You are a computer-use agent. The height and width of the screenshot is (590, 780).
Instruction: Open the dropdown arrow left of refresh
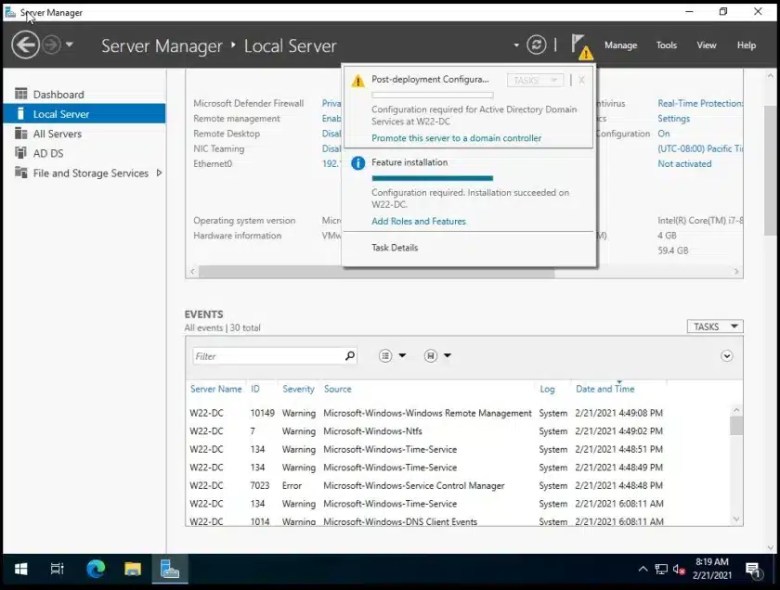(x=516, y=45)
